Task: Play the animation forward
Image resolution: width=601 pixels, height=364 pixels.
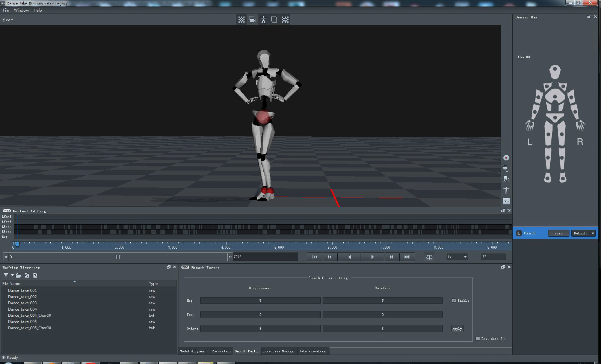Action: coord(372,257)
